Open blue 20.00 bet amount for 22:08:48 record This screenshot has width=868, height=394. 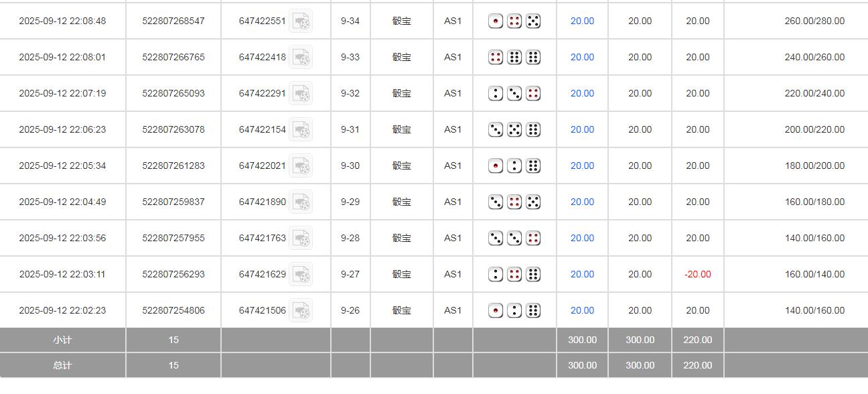582,21
